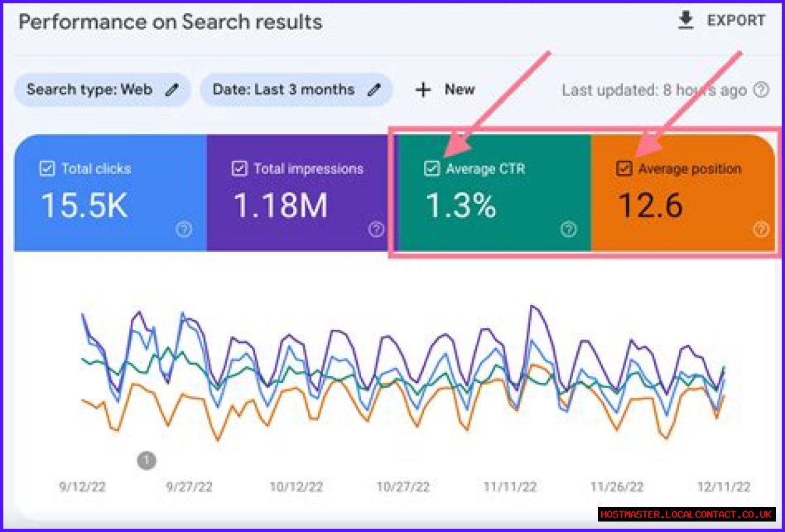This screenshot has width=785, height=532.
Task: Open help icon in Average position card
Action: (x=761, y=229)
